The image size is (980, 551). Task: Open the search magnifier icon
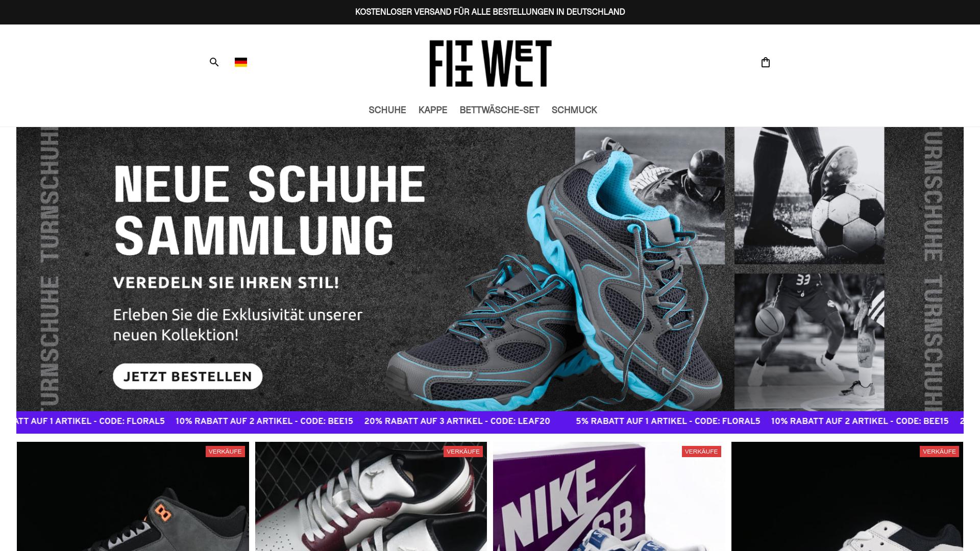click(x=214, y=62)
